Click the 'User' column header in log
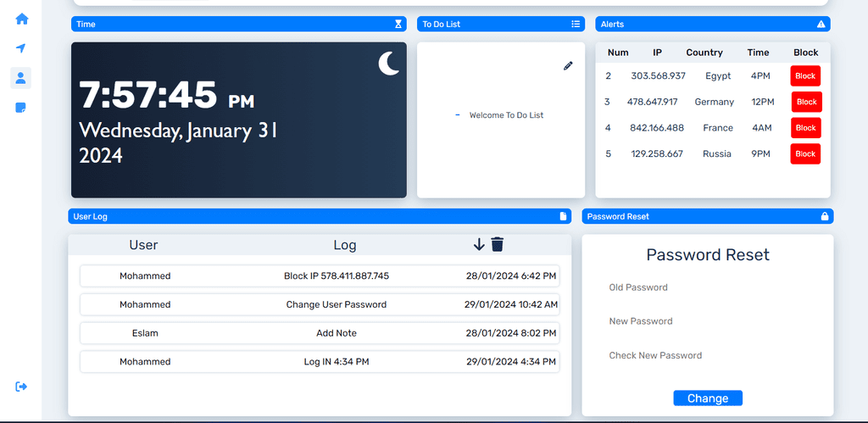868x423 pixels. coord(143,245)
